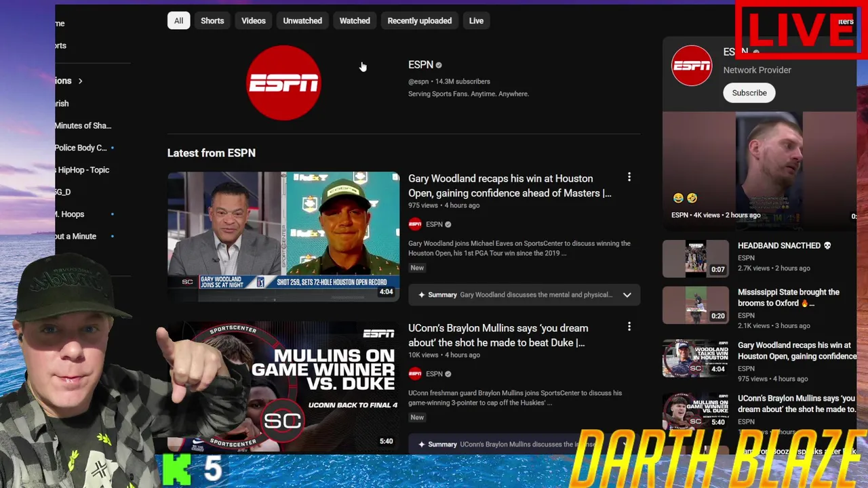Click 14.3M subscribers text
The height and width of the screenshot is (488, 868).
click(x=462, y=81)
